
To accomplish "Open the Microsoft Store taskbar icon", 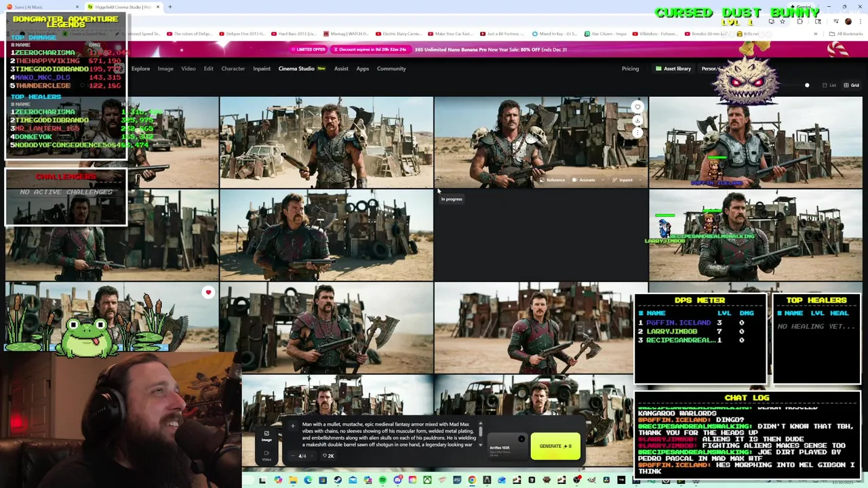I will click(323, 480).
